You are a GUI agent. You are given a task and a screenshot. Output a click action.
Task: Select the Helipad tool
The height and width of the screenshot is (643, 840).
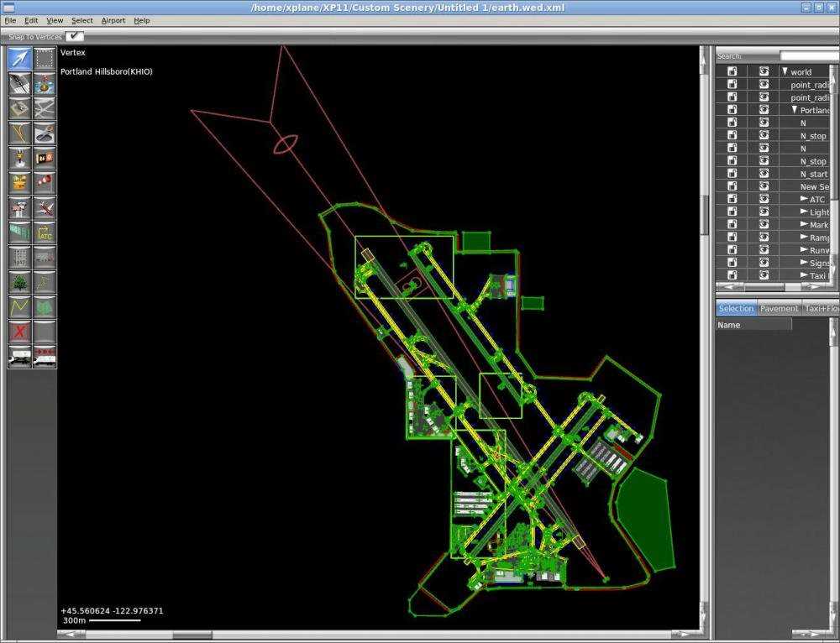pos(19,108)
